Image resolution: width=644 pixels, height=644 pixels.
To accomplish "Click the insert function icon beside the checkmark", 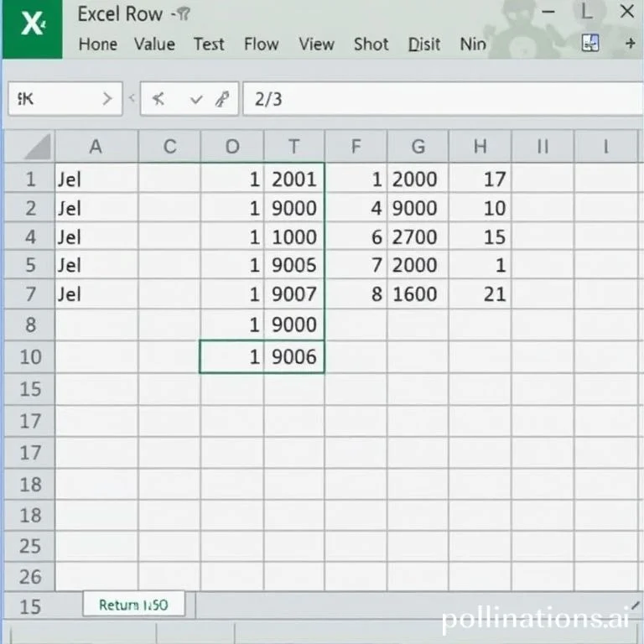I will (x=221, y=99).
